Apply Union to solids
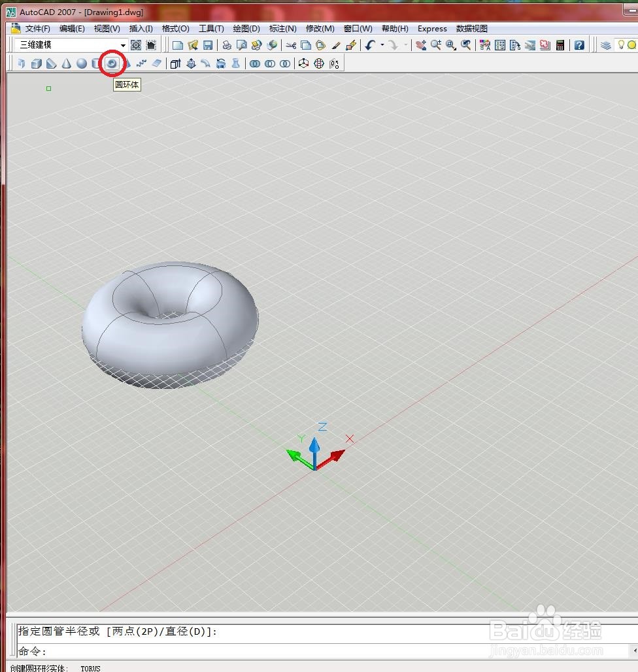 click(x=255, y=64)
